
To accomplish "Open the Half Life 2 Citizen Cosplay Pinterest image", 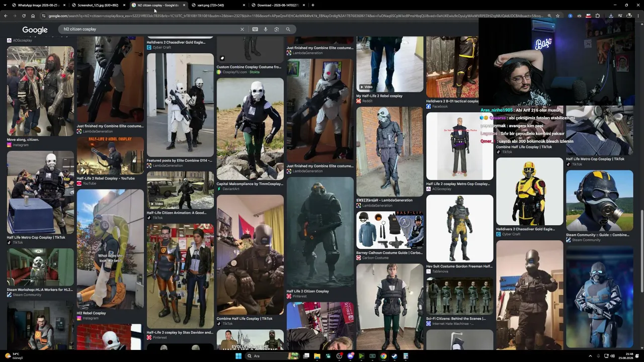I will click(320, 232).
